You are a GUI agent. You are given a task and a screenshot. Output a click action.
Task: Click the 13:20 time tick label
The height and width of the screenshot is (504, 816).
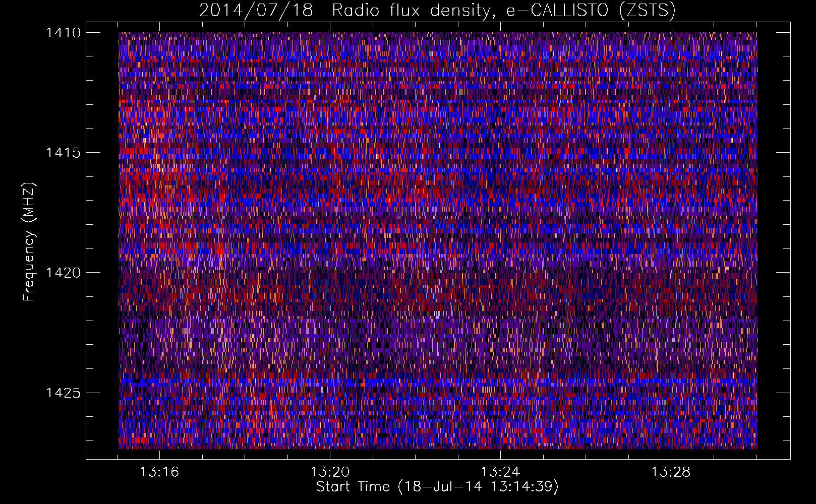point(330,472)
